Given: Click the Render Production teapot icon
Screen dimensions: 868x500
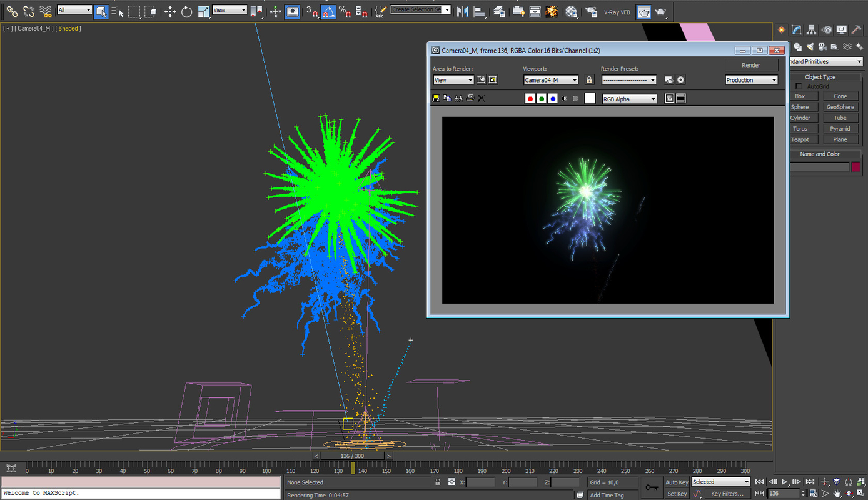Looking at the screenshot, I should (x=660, y=12).
